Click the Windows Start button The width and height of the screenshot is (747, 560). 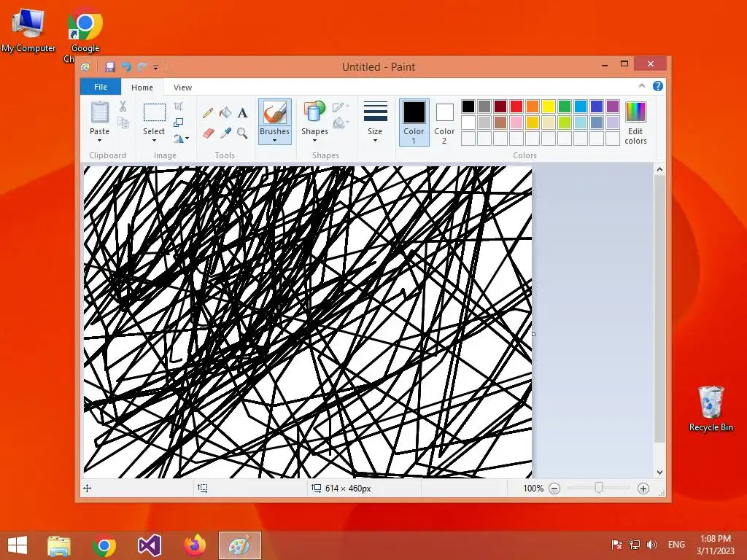point(18,545)
